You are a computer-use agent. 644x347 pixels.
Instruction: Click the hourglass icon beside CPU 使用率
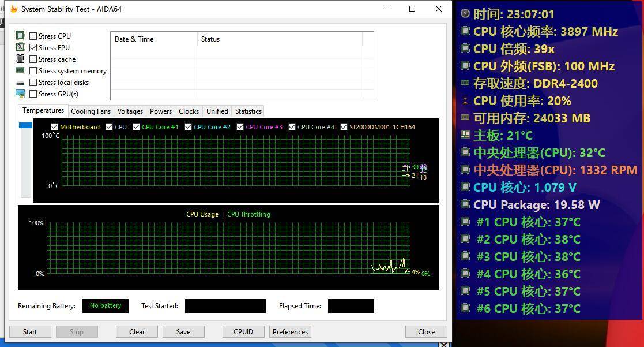coord(465,100)
